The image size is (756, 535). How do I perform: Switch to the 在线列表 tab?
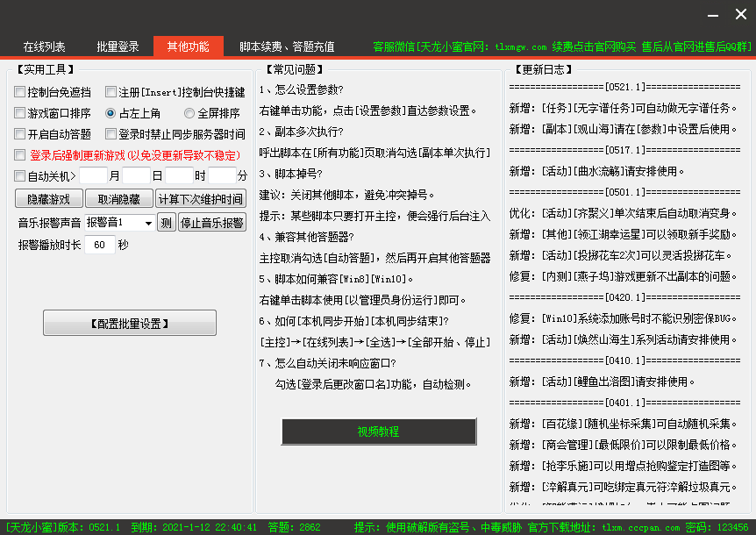point(44,46)
